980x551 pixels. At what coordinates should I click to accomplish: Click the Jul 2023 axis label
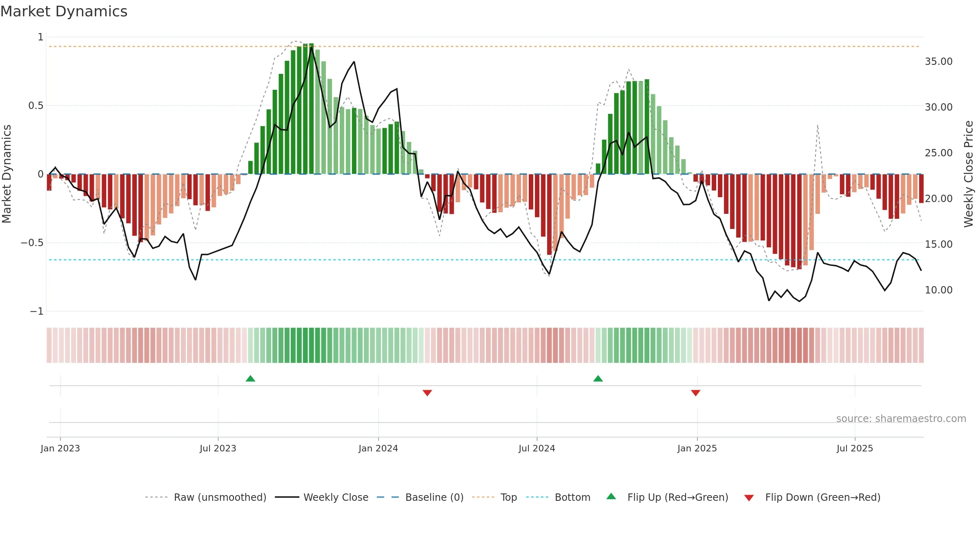coord(218,448)
